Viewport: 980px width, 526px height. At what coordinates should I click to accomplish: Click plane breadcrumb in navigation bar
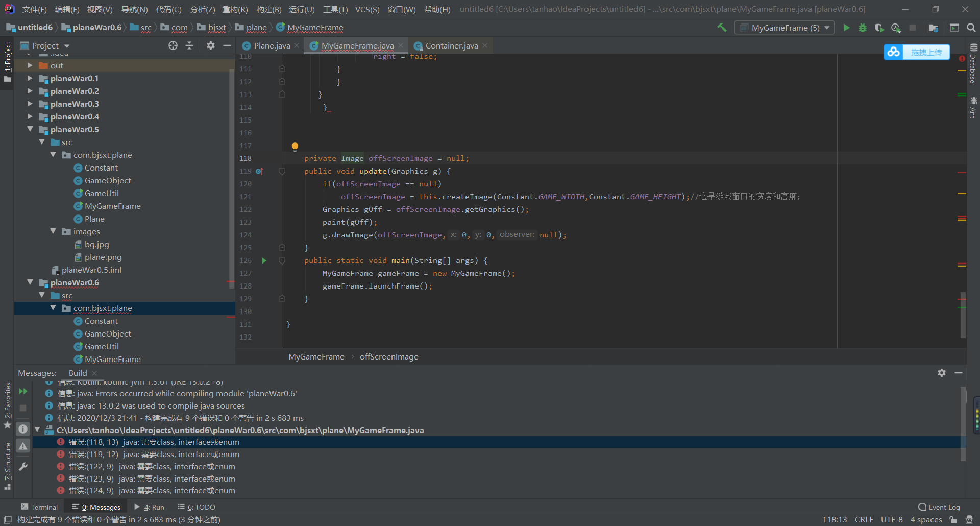(x=251, y=28)
